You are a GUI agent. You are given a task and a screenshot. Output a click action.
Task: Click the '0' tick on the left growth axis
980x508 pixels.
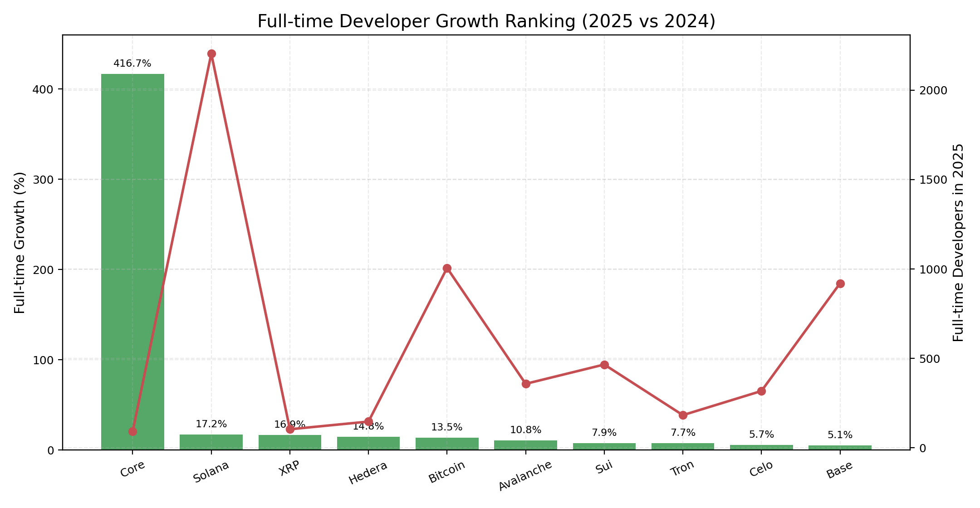click(51, 450)
